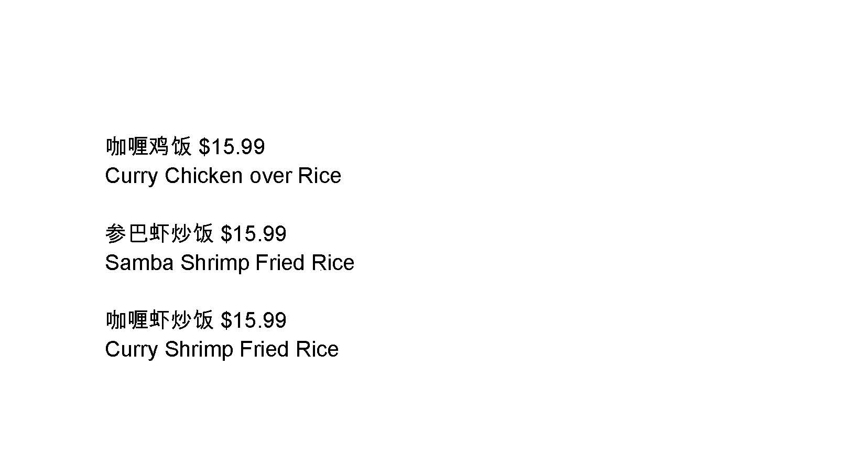Click the Curry Shrimp Fried Rice line
The height and width of the screenshot is (451, 868).
pyautogui.click(x=222, y=349)
